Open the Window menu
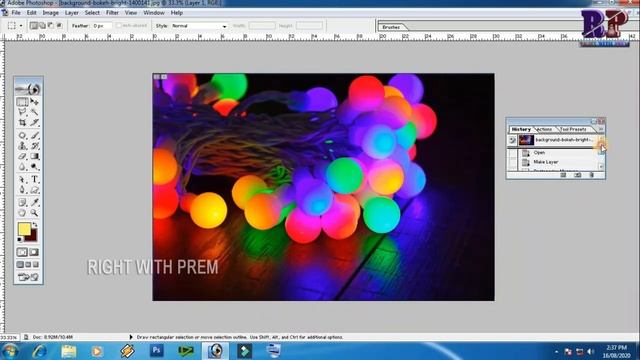Screen dimensions: 640x360 [154, 13]
